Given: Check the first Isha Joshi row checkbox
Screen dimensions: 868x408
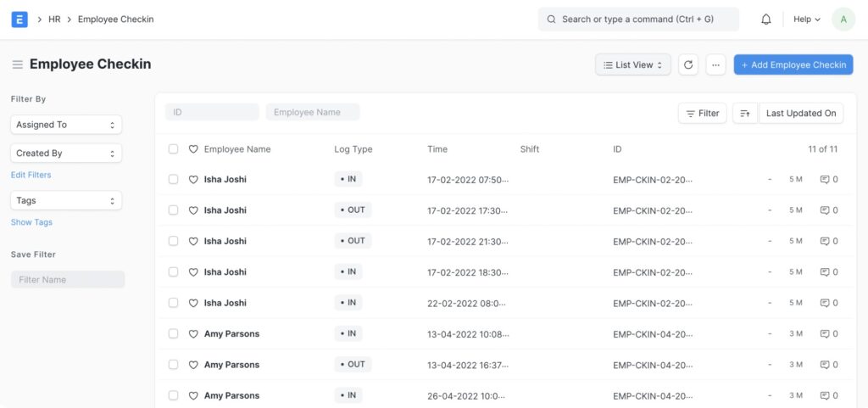Looking at the screenshot, I should pyautogui.click(x=173, y=180).
